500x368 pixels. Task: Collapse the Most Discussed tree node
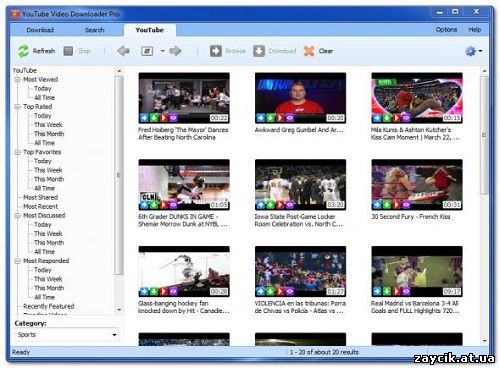[17, 216]
